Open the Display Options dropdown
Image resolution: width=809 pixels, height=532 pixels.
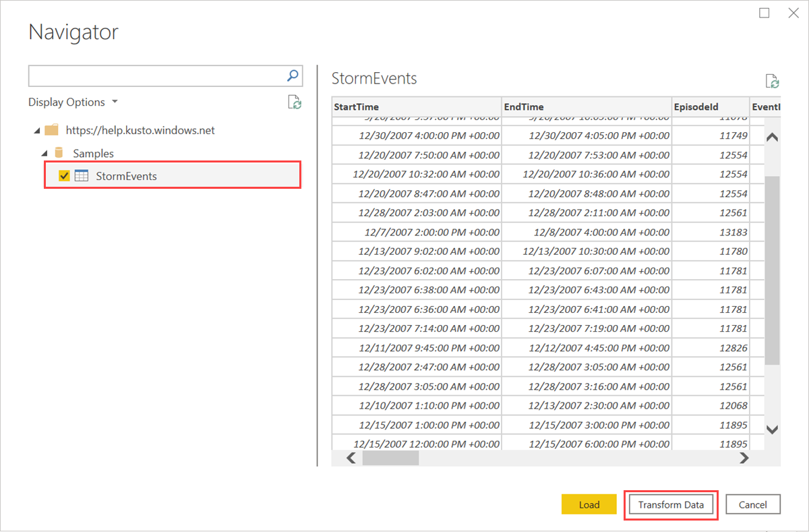(73, 102)
